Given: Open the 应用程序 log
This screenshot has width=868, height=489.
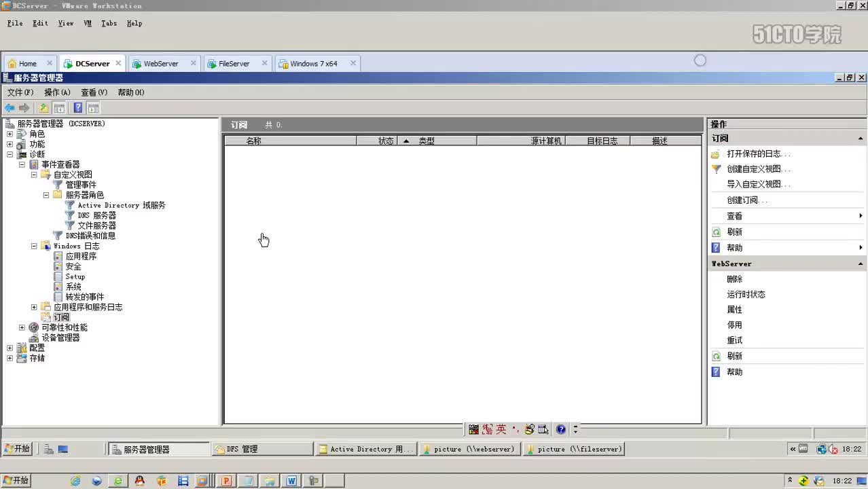Looking at the screenshot, I should tap(81, 256).
